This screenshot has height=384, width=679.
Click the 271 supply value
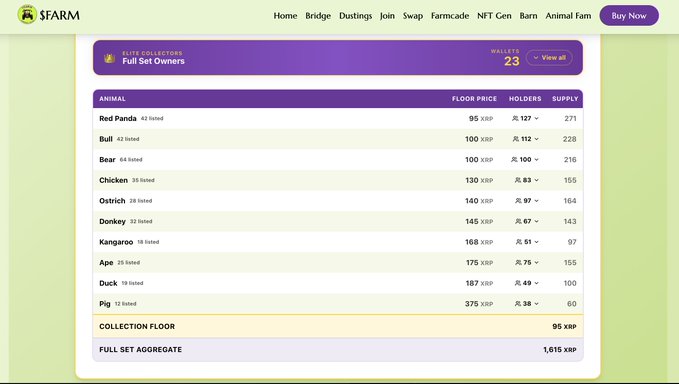[x=570, y=118]
